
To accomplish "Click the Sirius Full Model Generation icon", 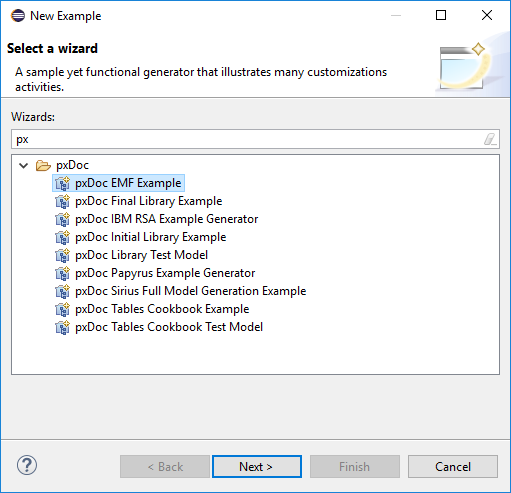I will [62, 291].
